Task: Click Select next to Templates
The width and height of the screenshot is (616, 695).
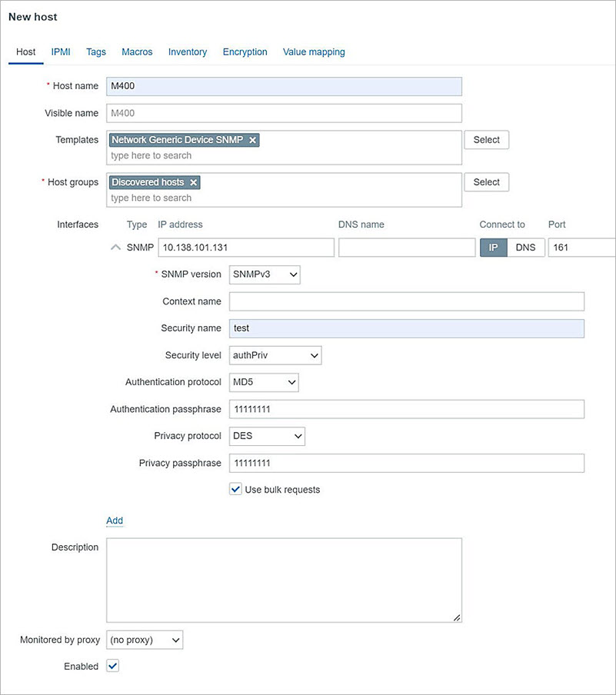Action: [x=486, y=139]
